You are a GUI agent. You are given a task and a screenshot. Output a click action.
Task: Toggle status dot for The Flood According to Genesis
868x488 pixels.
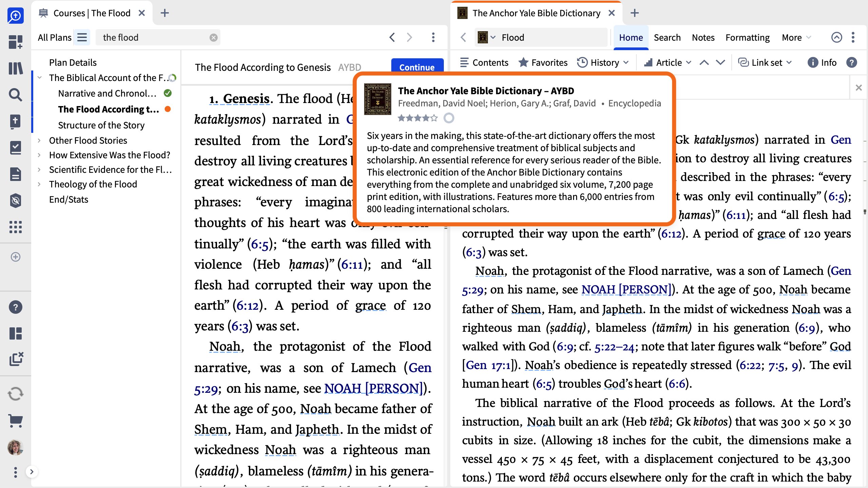167,109
